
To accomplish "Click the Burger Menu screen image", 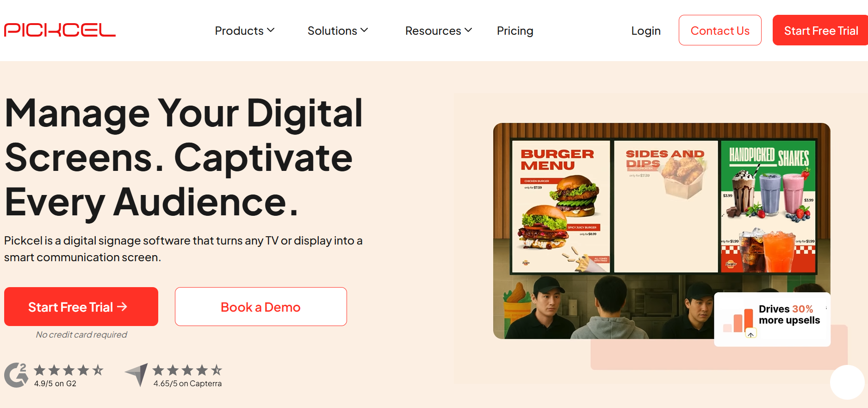I will point(561,207).
